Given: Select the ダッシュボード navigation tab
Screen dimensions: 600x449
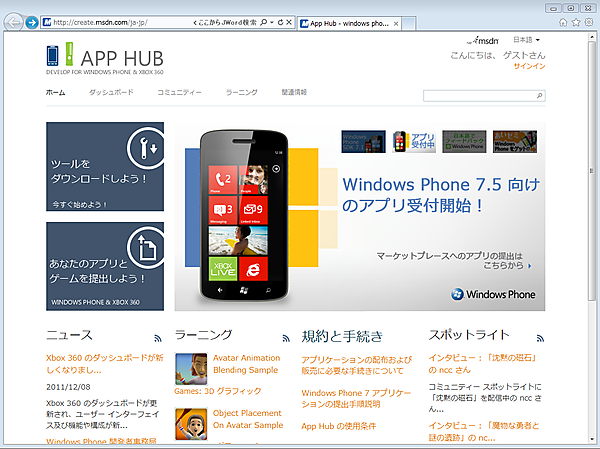Looking at the screenshot, I should coord(110,92).
